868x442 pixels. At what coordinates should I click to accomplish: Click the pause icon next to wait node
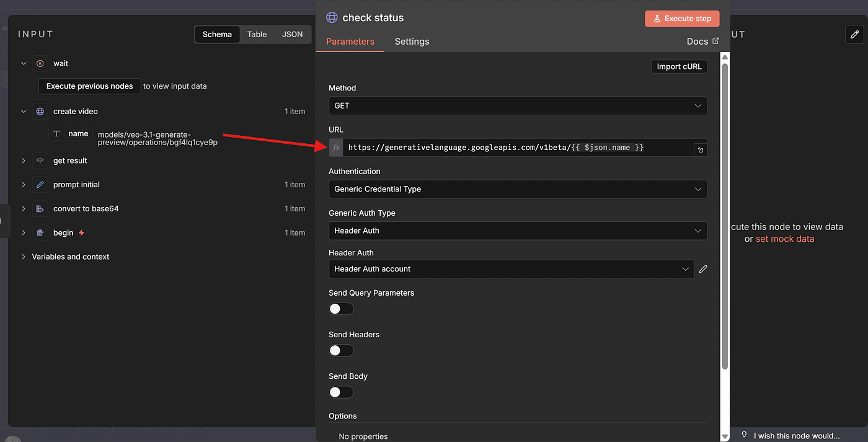tap(40, 63)
